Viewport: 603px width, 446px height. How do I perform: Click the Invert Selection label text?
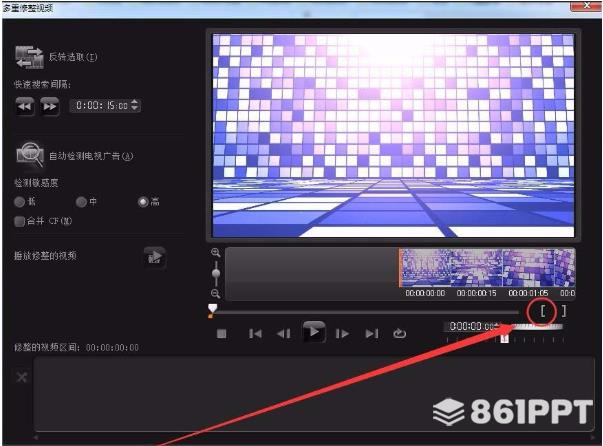[x=73, y=57]
